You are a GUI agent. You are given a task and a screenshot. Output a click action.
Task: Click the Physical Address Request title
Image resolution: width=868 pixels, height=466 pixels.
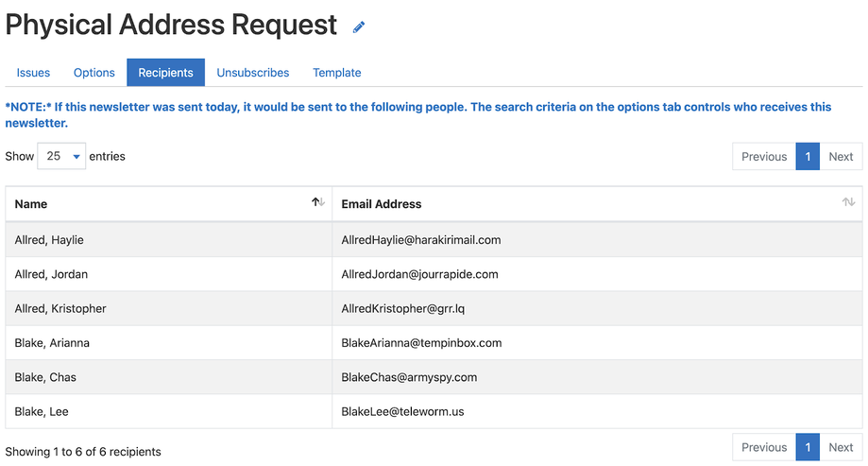[x=171, y=25]
